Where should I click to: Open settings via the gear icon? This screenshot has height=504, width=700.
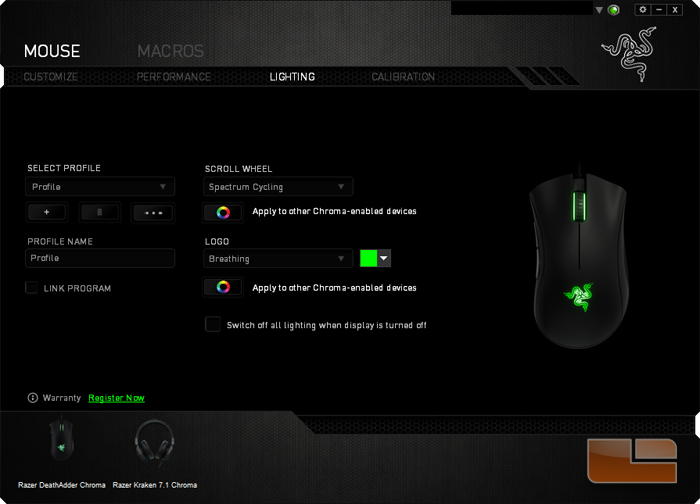coord(642,9)
